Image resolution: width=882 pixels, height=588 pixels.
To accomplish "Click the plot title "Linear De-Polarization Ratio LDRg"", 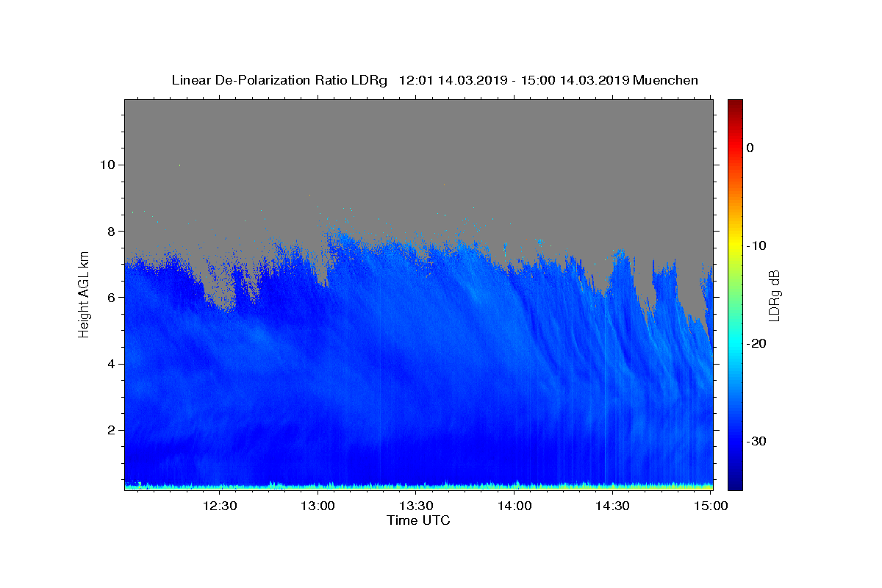I will (x=279, y=80).
